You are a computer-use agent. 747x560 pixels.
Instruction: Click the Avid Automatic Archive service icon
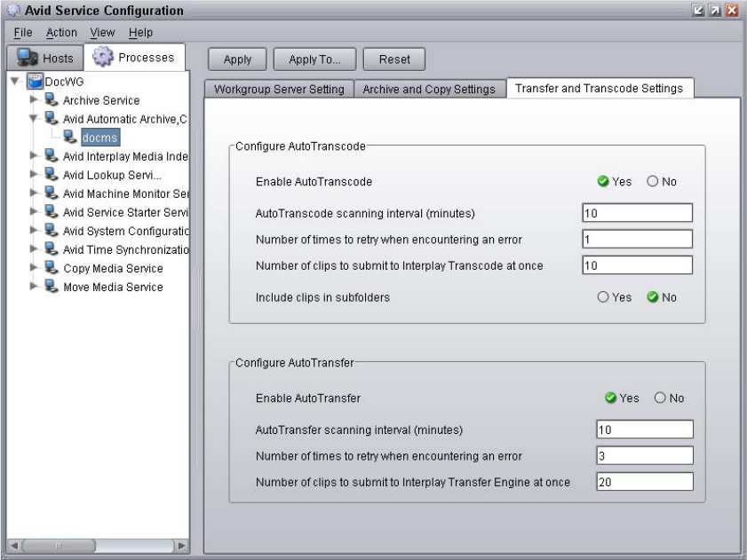(52, 118)
